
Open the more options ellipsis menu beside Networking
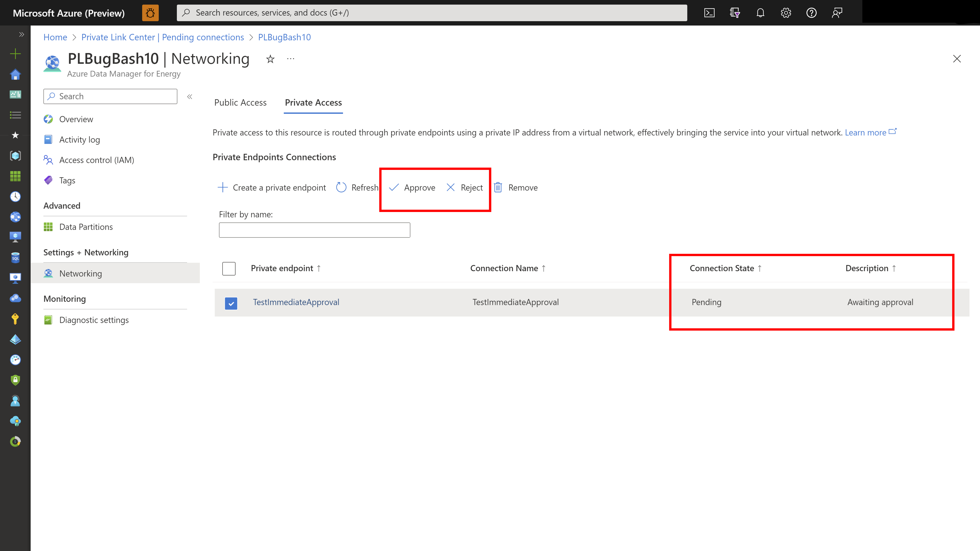291,59
